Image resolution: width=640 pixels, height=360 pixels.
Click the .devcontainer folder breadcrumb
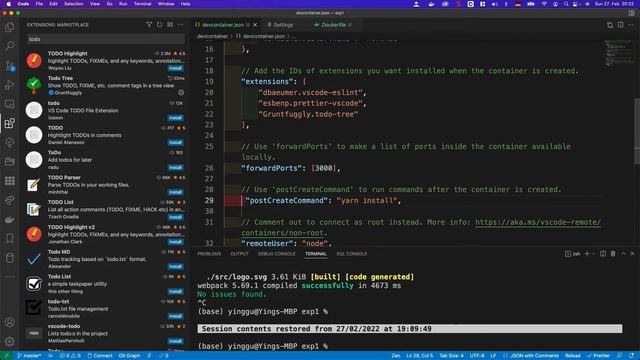point(212,36)
